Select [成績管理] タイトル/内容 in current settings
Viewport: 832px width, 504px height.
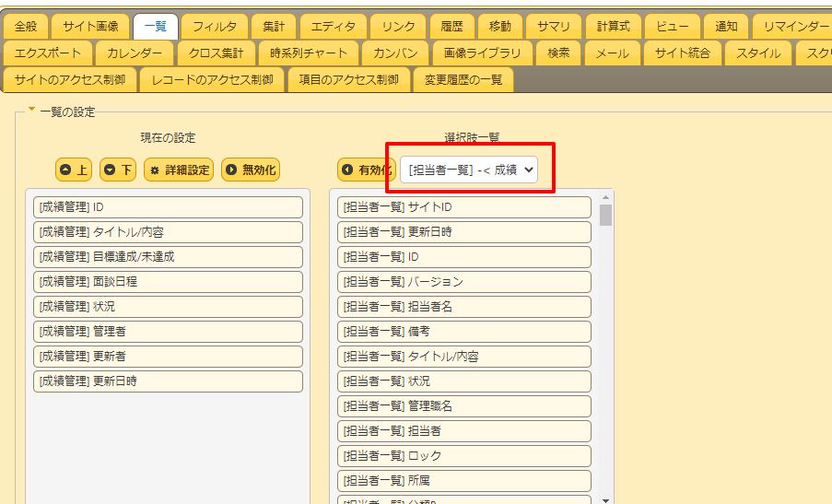coord(169,232)
